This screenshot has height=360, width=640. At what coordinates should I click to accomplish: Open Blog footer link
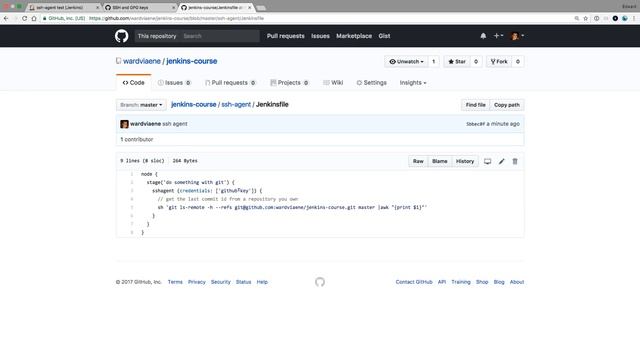tap(499, 282)
